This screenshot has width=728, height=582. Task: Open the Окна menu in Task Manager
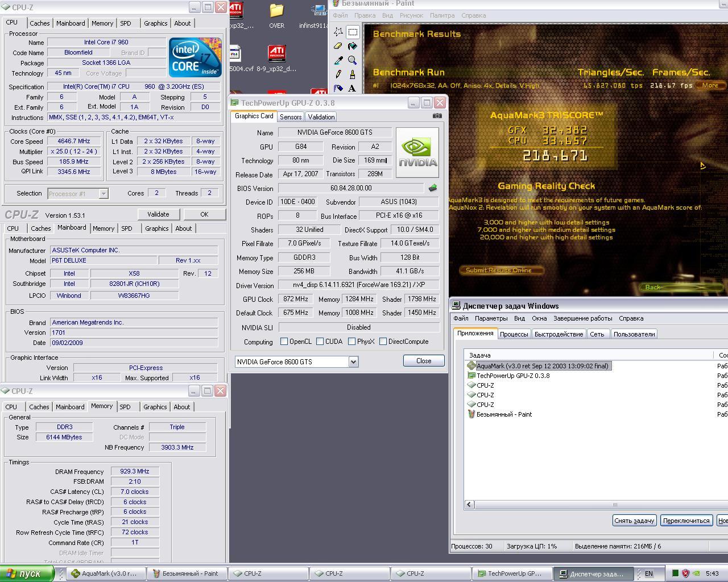(539, 318)
